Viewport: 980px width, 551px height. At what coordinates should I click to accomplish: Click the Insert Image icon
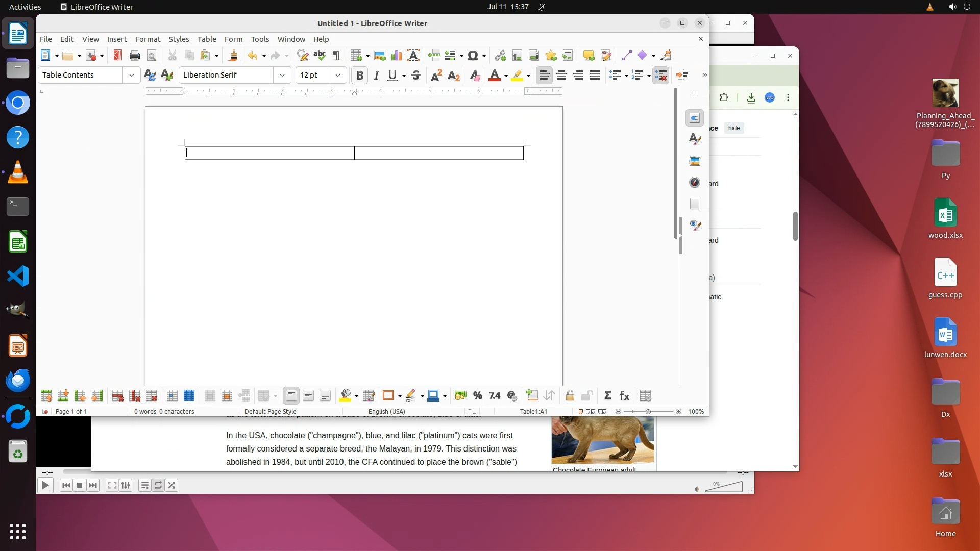(379, 56)
